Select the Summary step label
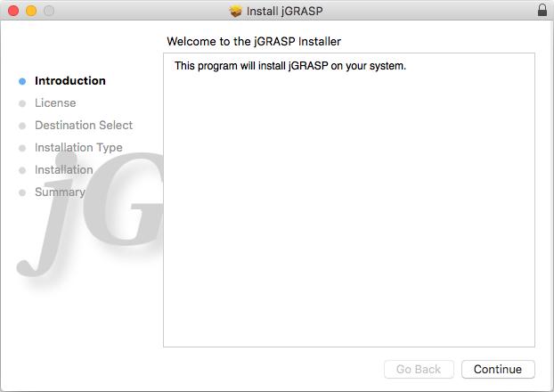 (60, 192)
